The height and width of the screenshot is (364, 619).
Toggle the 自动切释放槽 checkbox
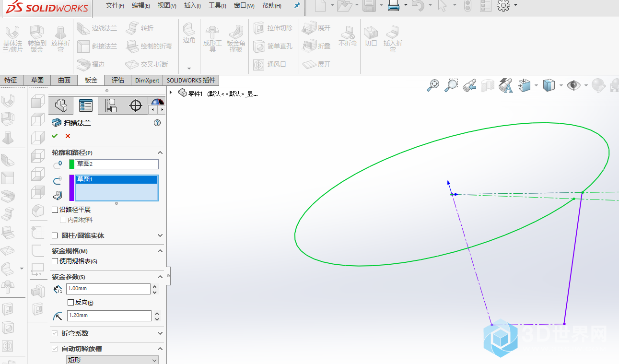55,349
